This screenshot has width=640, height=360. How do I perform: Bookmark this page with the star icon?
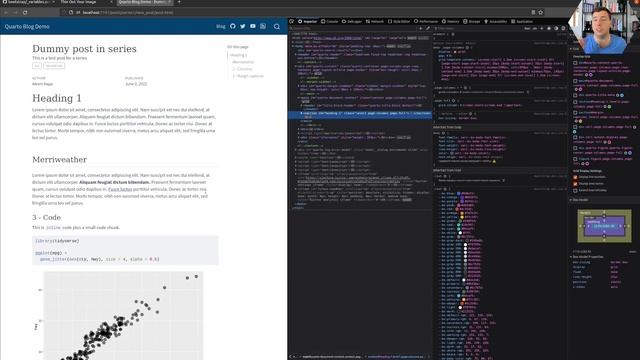coord(541,13)
